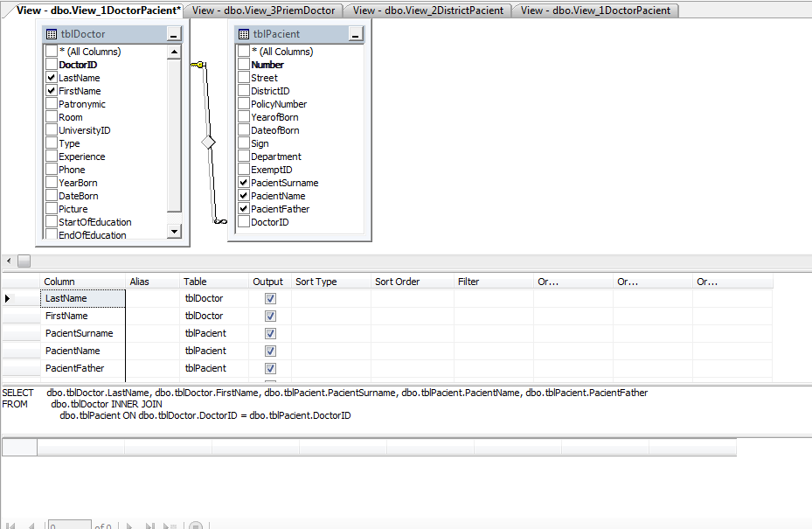This screenshot has height=529, width=812.
Task: Click tblDoctor table cell in FirstName row
Action: coord(214,316)
